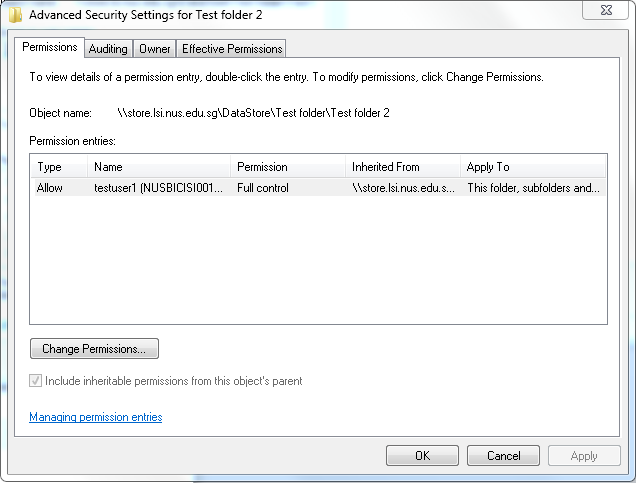The height and width of the screenshot is (483, 636).
Task: Sort entries by the Type column header
Action: (x=59, y=167)
